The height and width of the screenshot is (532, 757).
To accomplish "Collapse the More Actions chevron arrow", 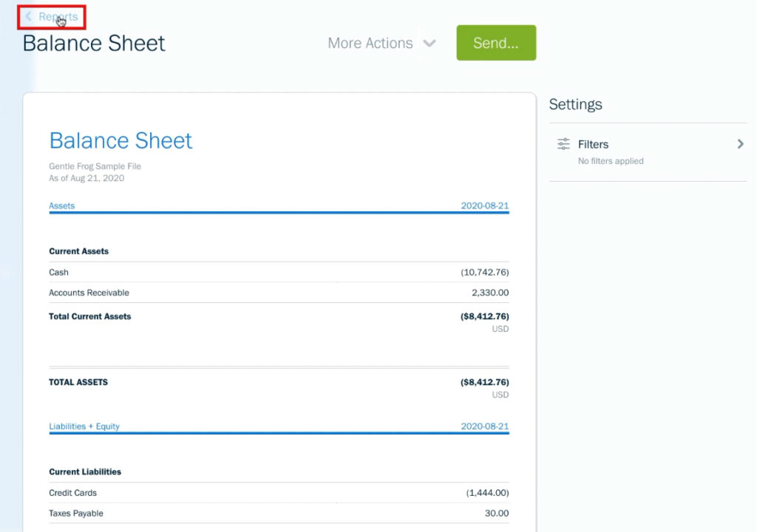I will [430, 44].
